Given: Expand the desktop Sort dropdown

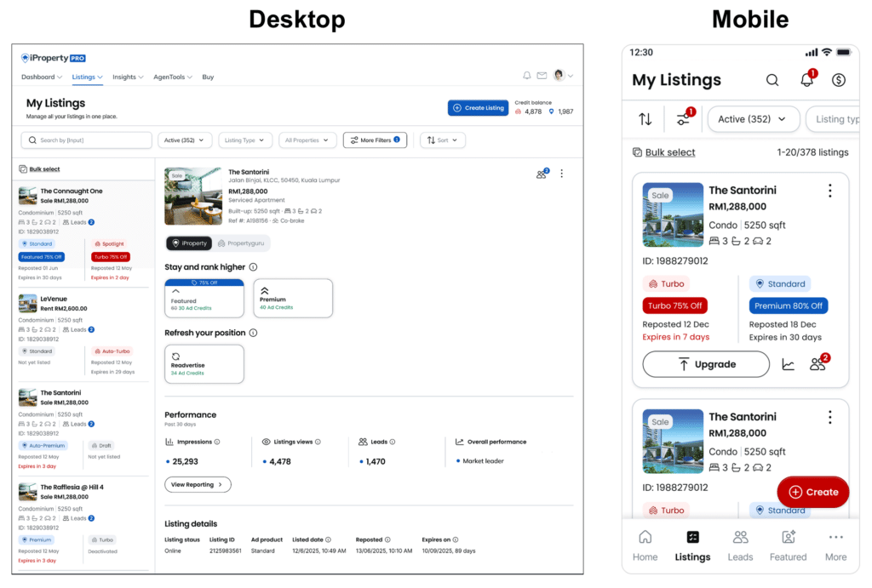Looking at the screenshot, I should tap(442, 140).
